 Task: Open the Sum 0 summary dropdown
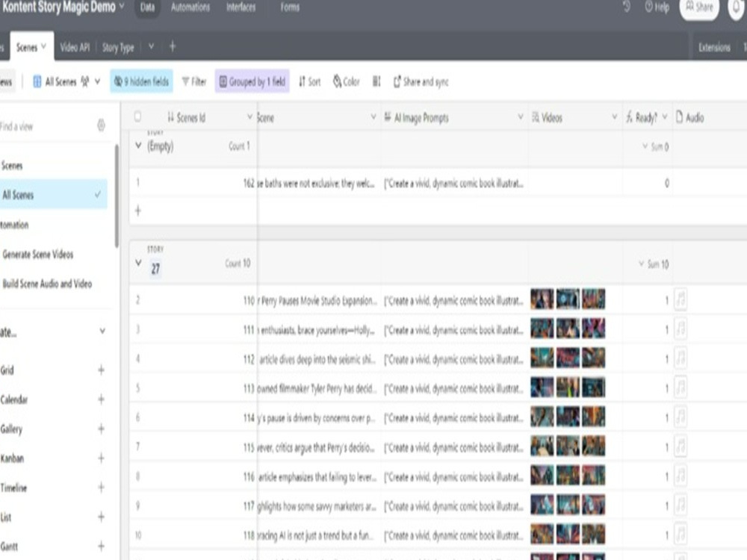pyautogui.click(x=656, y=146)
